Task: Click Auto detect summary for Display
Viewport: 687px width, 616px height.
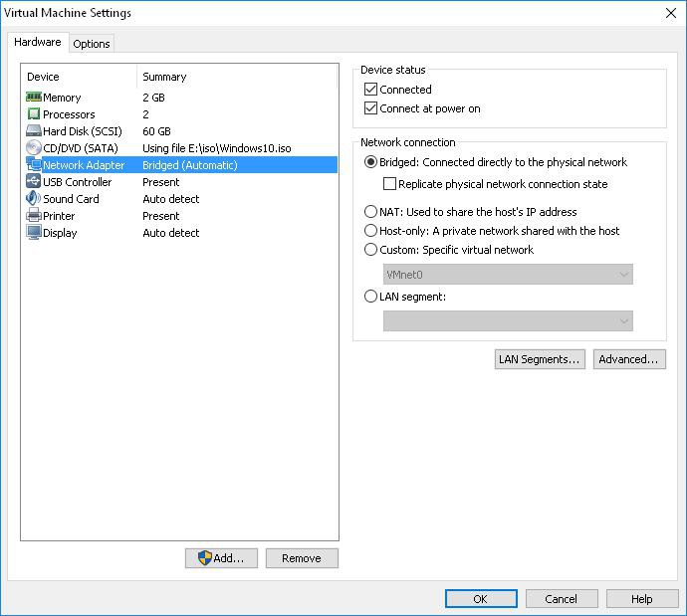Action: pos(171,233)
